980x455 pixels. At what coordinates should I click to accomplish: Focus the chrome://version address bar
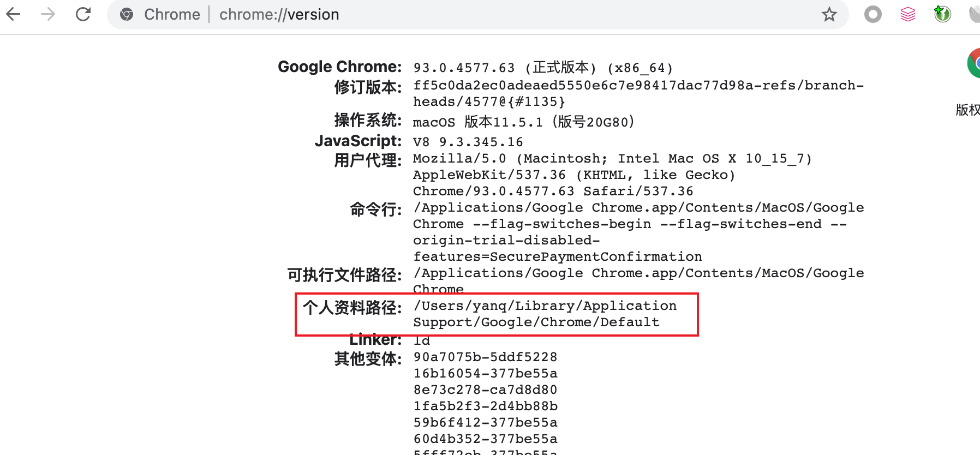tap(437, 15)
